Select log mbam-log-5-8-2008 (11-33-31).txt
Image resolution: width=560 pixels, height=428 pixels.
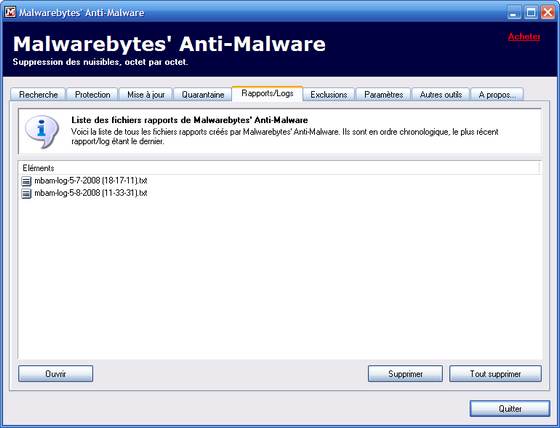coord(91,193)
